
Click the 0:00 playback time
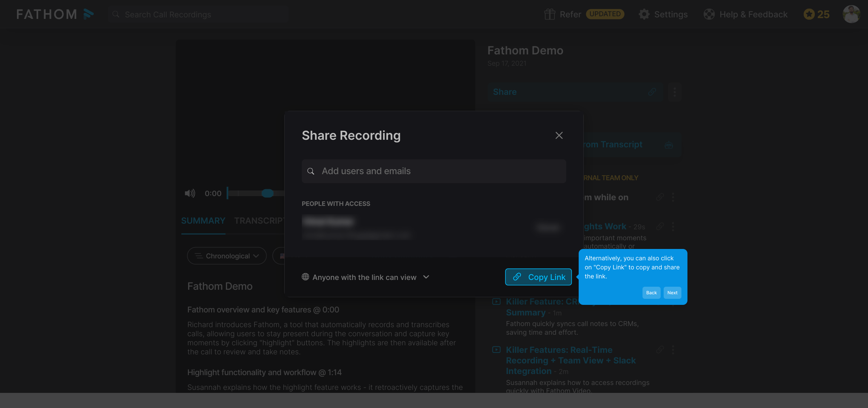213,193
